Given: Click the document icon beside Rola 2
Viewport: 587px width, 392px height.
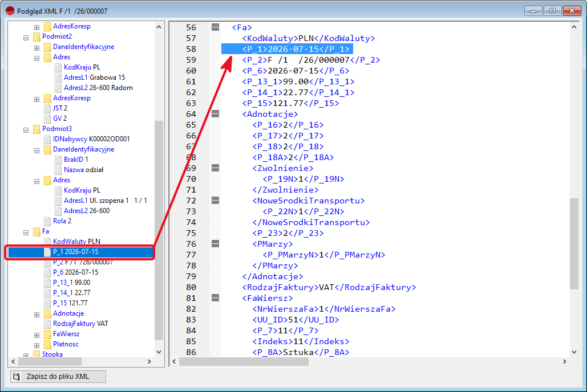Looking at the screenshot, I should [47, 221].
